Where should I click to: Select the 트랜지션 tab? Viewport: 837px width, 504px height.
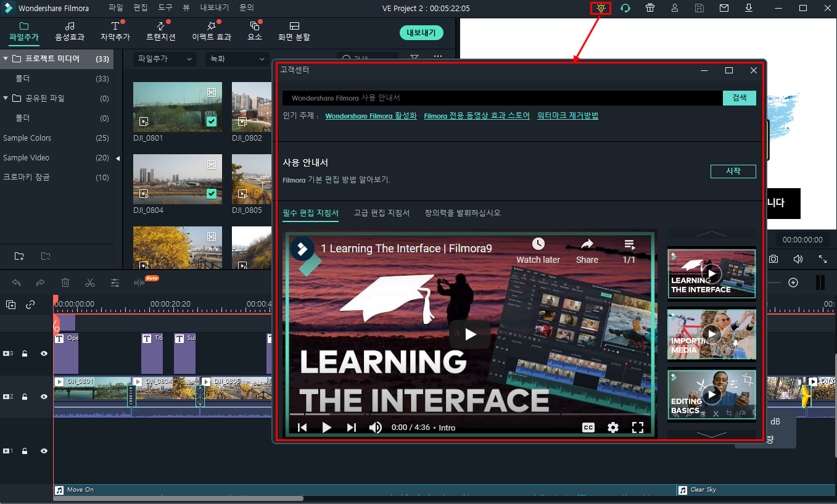point(160,31)
